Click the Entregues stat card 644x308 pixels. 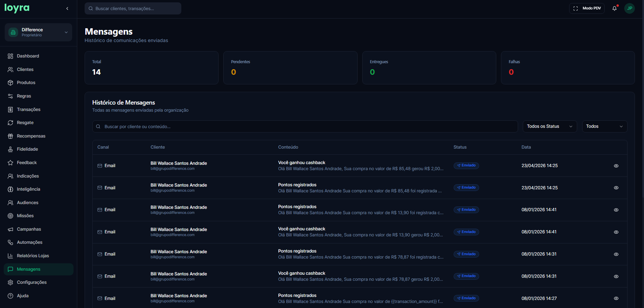(429, 68)
